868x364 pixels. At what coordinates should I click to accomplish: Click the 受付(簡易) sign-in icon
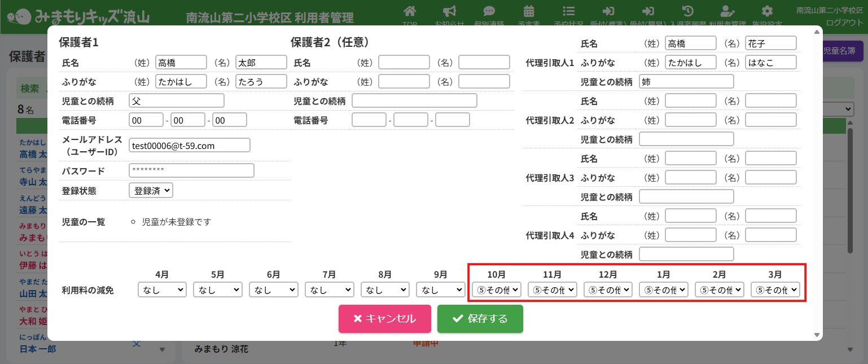click(648, 11)
